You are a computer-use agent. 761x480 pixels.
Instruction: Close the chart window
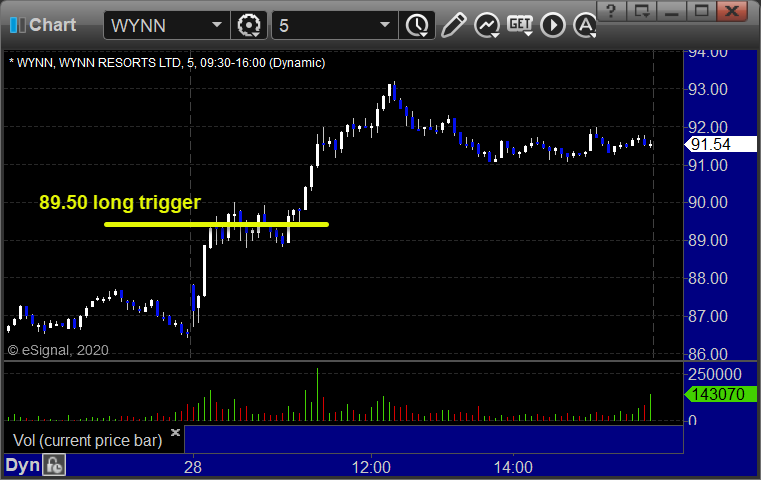point(732,11)
